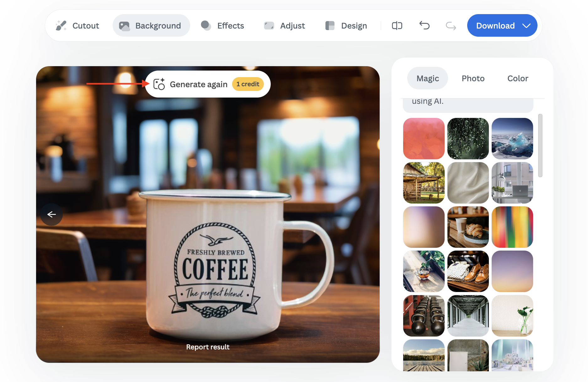The image size is (588, 382).
Task: Switch to the Magic tab
Action: (427, 78)
